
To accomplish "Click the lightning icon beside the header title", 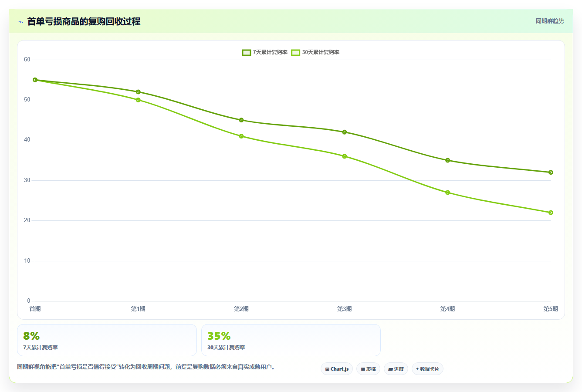I will click(20, 22).
